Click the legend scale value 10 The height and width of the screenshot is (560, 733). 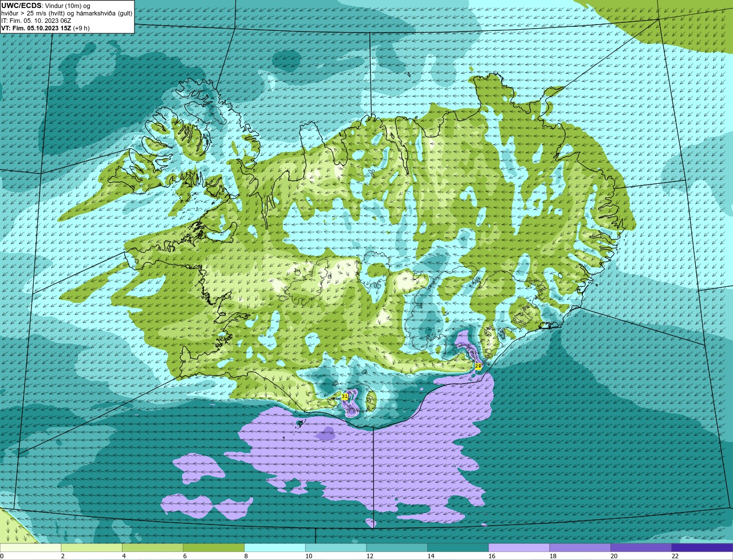309,556
